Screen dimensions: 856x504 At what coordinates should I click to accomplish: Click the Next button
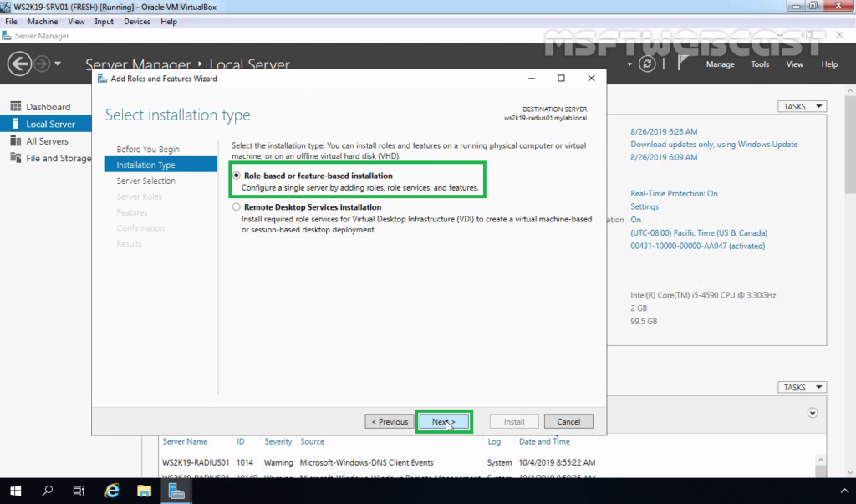click(x=443, y=421)
